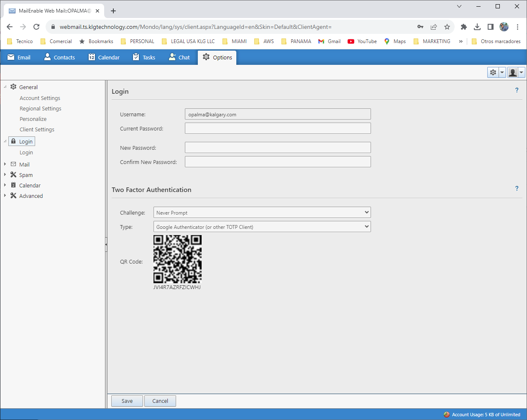
Task: Open Account Settings
Action: [x=40, y=98]
